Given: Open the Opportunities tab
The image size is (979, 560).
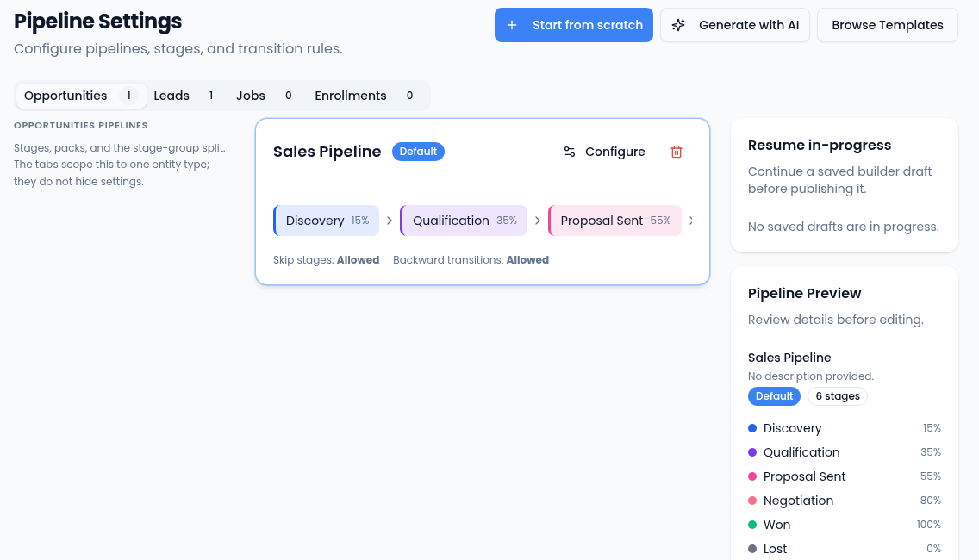Looking at the screenshot, I should 80,96.
